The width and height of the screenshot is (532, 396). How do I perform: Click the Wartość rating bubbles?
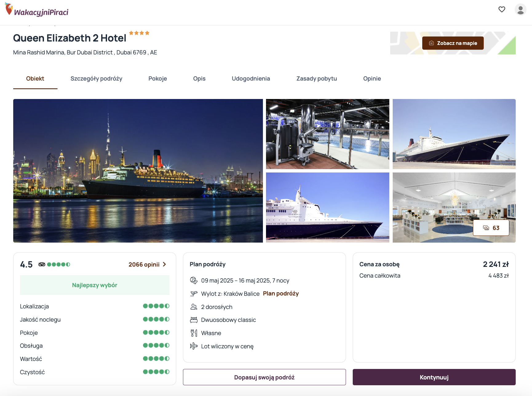(x=156, y=358)
